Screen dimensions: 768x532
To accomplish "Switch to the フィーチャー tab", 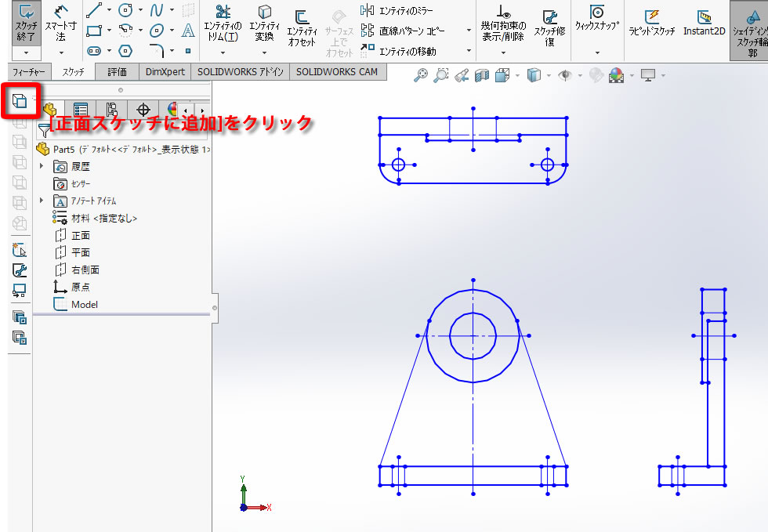I will [x=29, y=72].
